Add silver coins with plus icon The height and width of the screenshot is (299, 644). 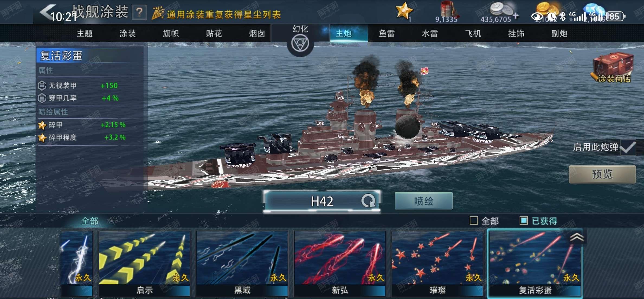coord(516,16)
